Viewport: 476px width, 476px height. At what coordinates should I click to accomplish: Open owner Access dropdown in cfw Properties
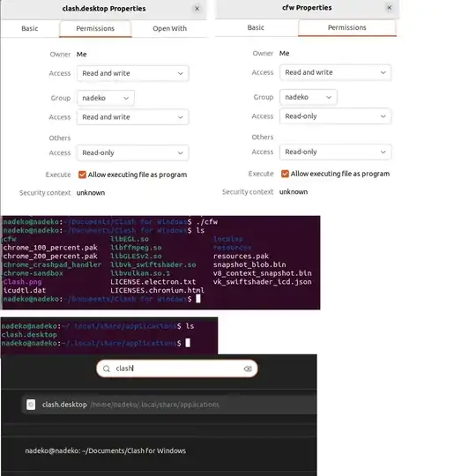click(336, 72)
